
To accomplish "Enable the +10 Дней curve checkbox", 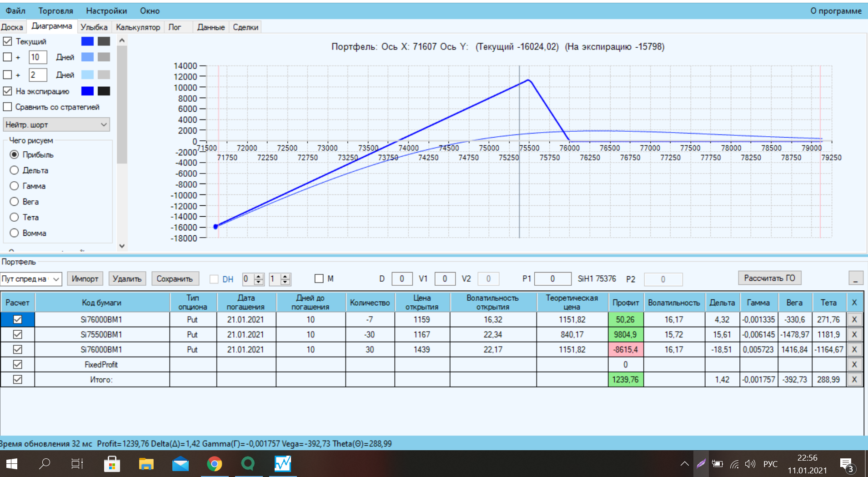I will tap(7, 57).
